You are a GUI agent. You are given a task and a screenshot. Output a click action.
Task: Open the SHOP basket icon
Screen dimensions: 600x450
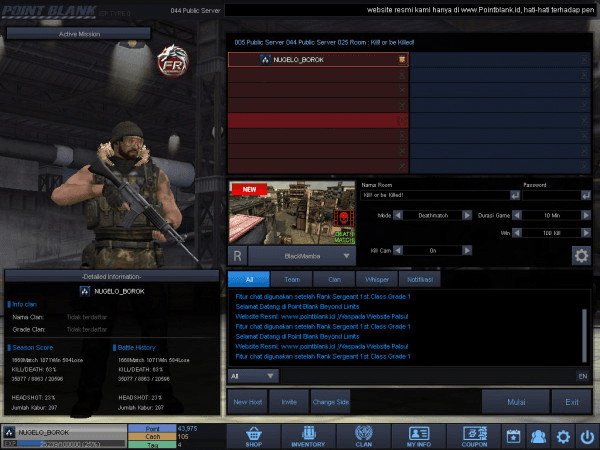point(254,437)
